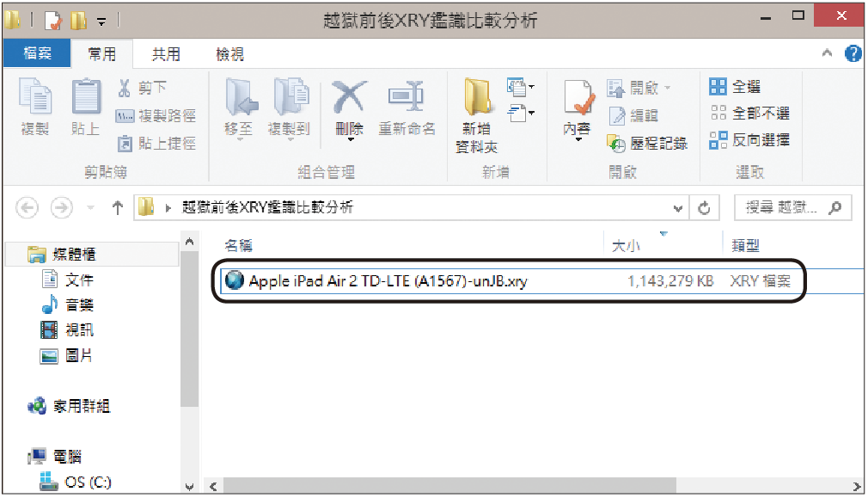Click the 重新命名 rename icon
This screenshot has height=498, width=868.
(406, 96)
